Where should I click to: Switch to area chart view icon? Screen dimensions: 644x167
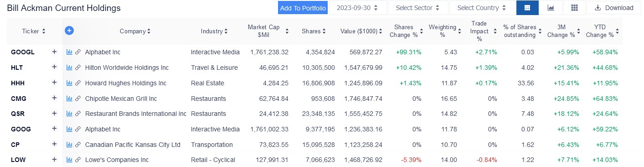tap(551, 8)
